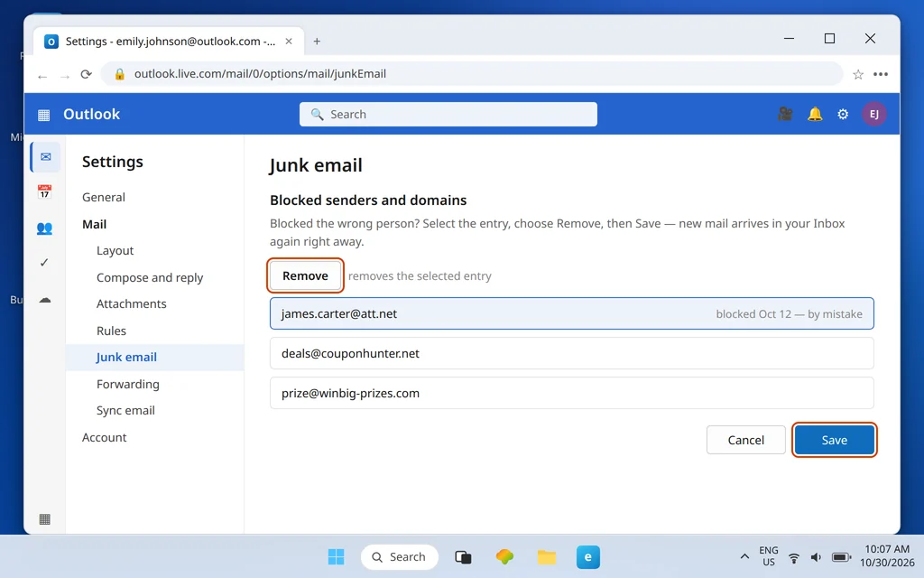Click the taskbar Search box
The height and width of the screenshot is (578, 924).
[400, 556]
